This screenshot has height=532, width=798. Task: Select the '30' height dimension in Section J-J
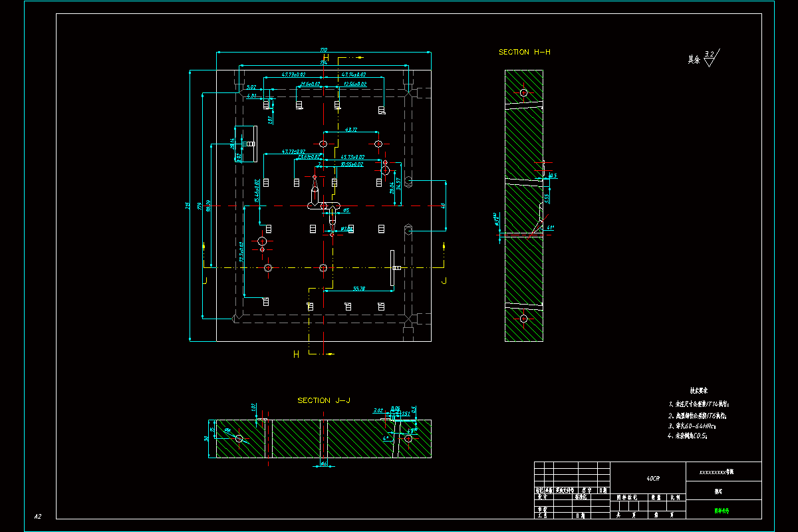pos(205,438)
